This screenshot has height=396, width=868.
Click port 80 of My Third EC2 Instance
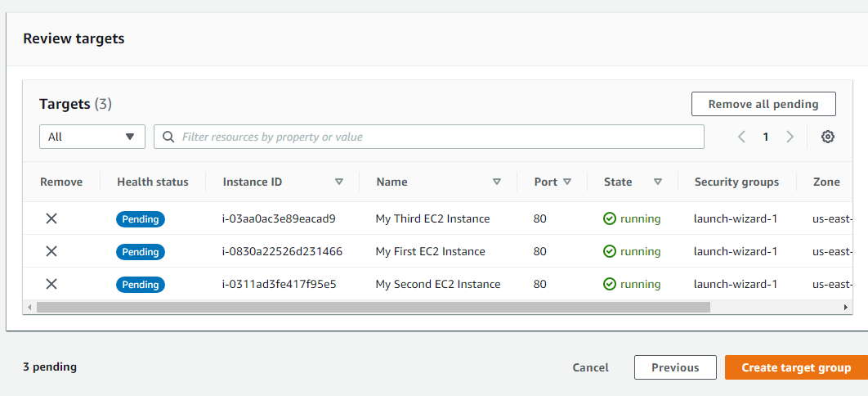[539, 218]
